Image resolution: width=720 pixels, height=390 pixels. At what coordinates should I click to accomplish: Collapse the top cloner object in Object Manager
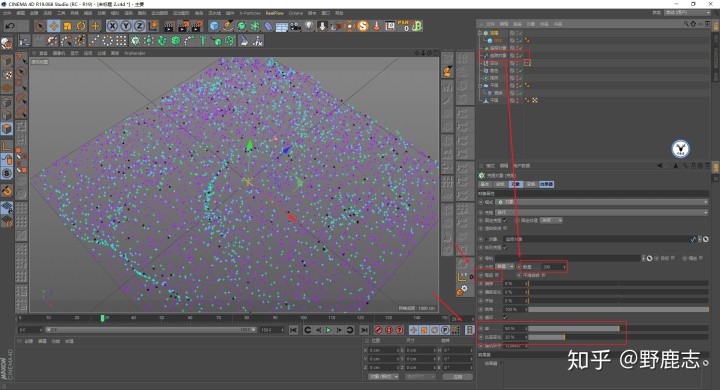click(480, 33)
